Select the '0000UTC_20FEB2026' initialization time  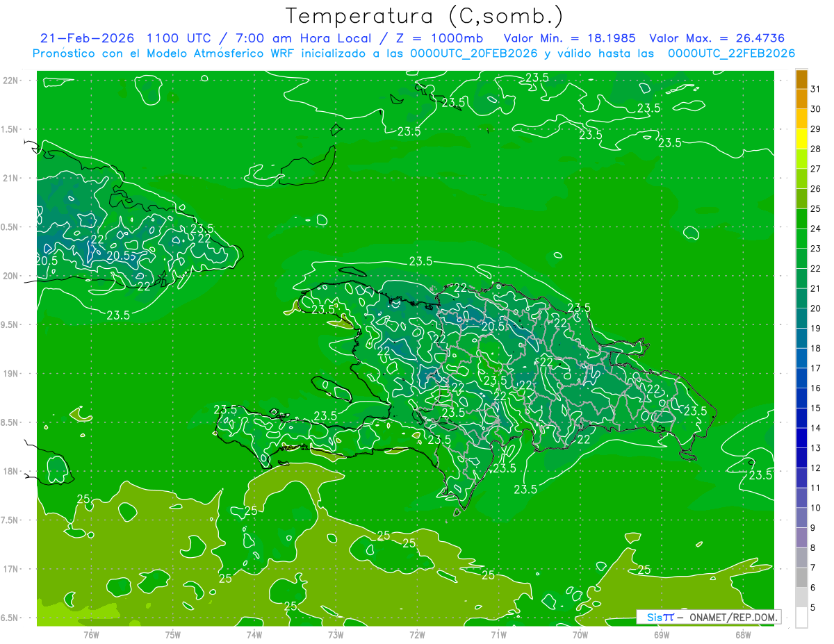coord(474,53)
